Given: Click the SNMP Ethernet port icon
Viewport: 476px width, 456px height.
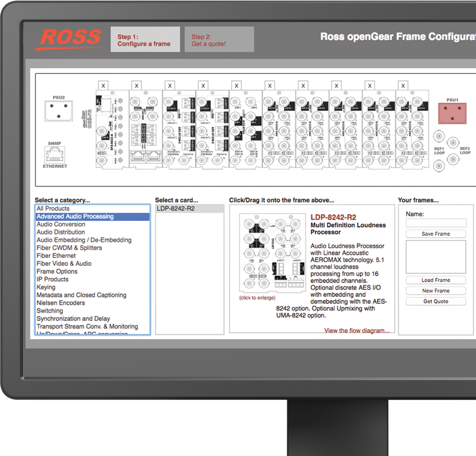Looking at the screenshot, I should point(54,155).
